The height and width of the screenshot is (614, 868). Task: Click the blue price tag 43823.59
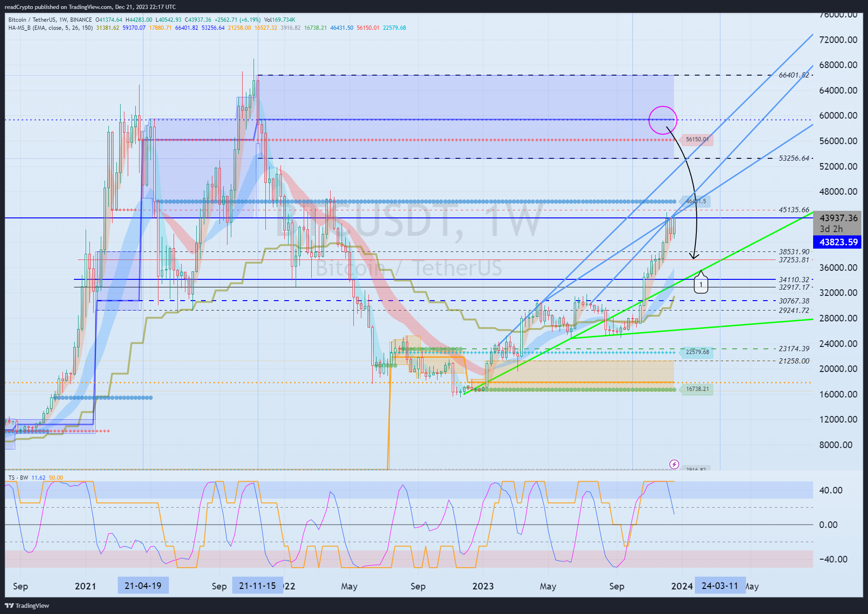click(x=838, y=242)
